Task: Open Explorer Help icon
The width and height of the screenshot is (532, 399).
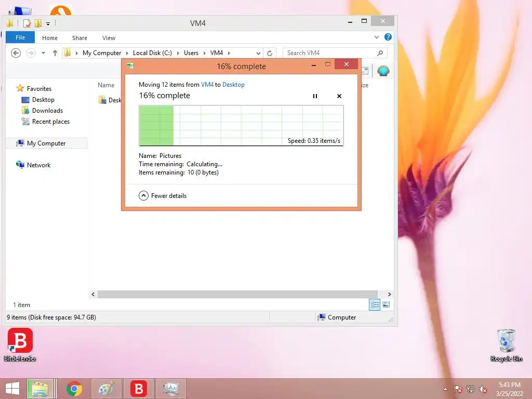Action: [388, 37]
